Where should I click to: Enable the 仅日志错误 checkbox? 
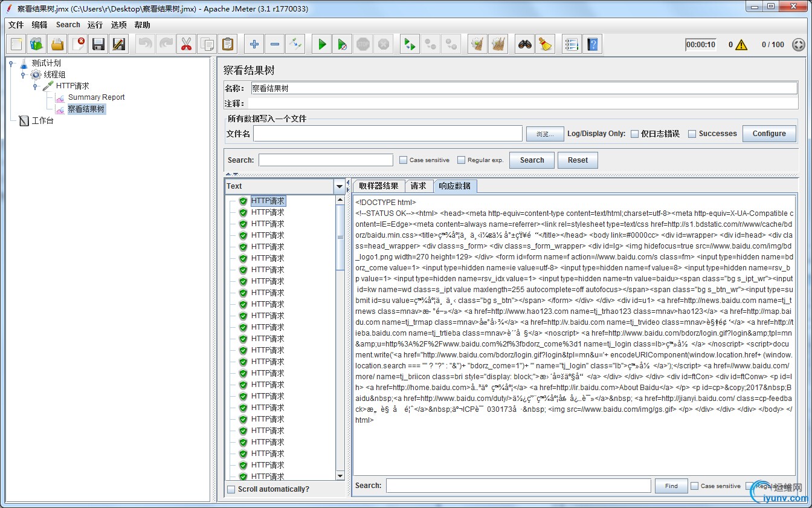tap(634, 134)
